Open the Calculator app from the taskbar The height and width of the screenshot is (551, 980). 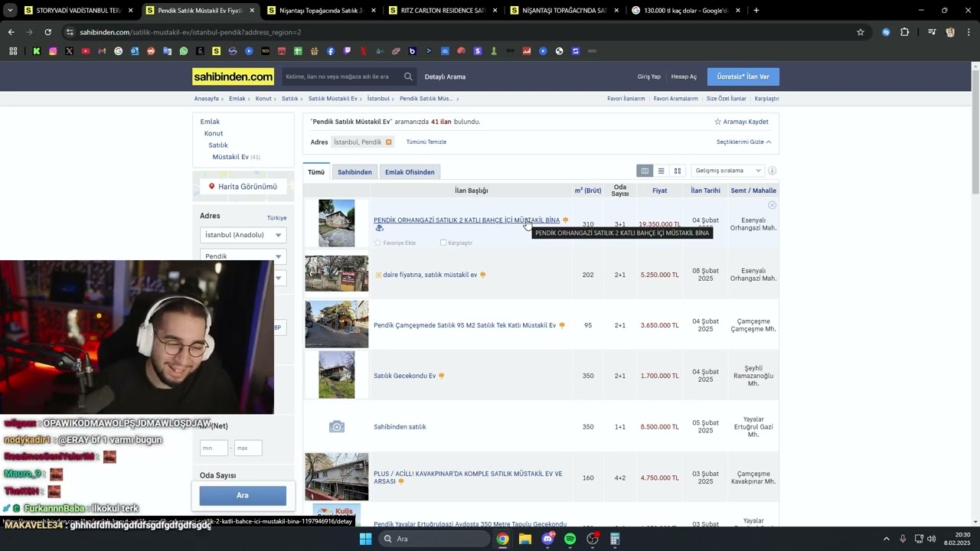pyautogui.click(x=615, y=539)
